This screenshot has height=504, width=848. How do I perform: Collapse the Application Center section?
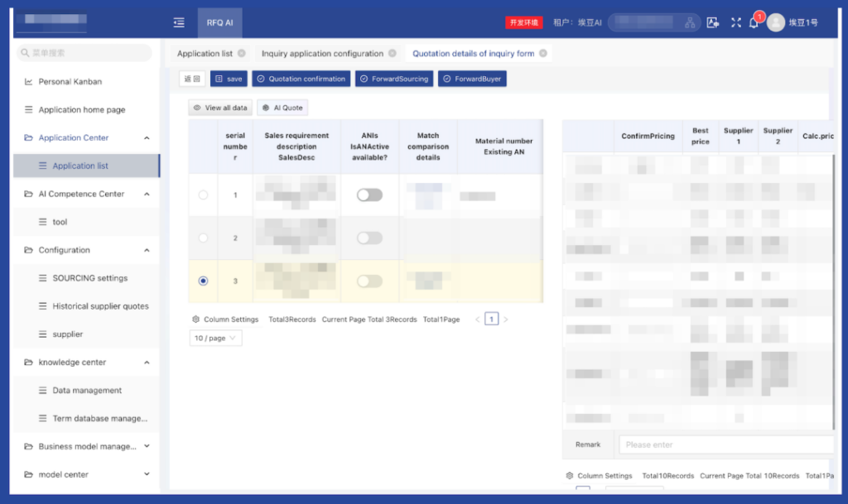[147, 137]
